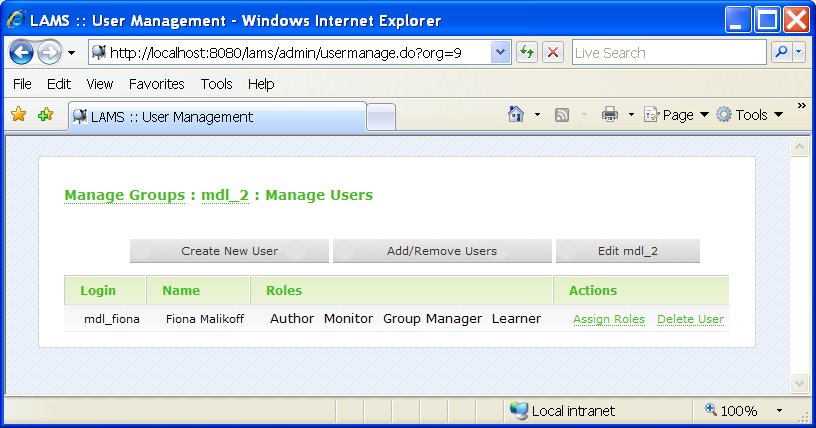Click the Add to Favorites icon
This screenshot has width=816, height=428.
pos(45,115)
